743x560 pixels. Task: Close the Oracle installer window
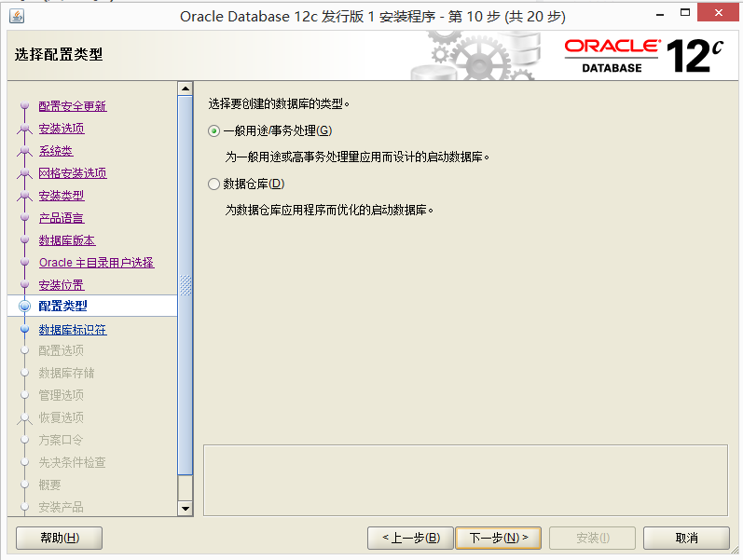pyautogui.click(x=719, y=13)
